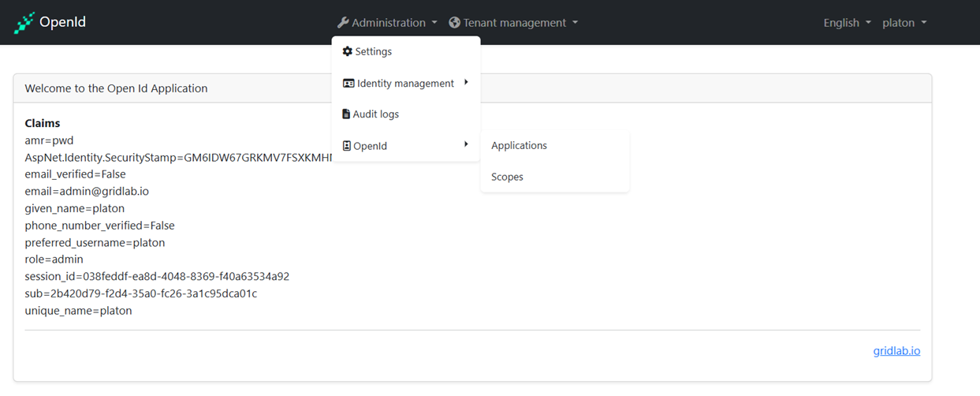Open the Settings menu entry

coord(373,52)
